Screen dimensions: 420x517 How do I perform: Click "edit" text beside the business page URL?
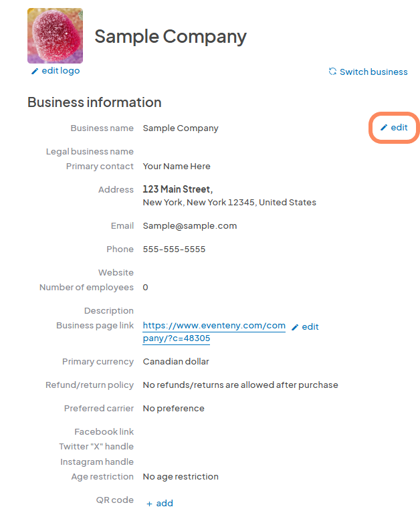(x=310, y=327)
